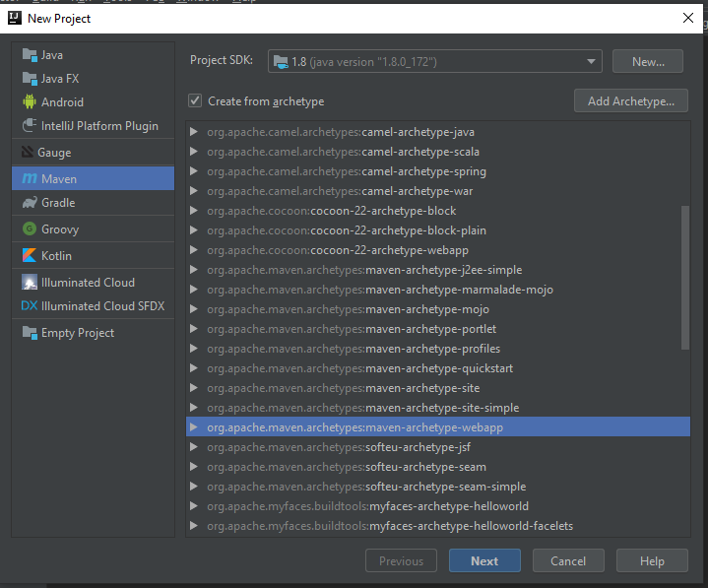Expand cocoon-22-archetype-block-plain node
This screenshot has width=708, height=588.
194,230
